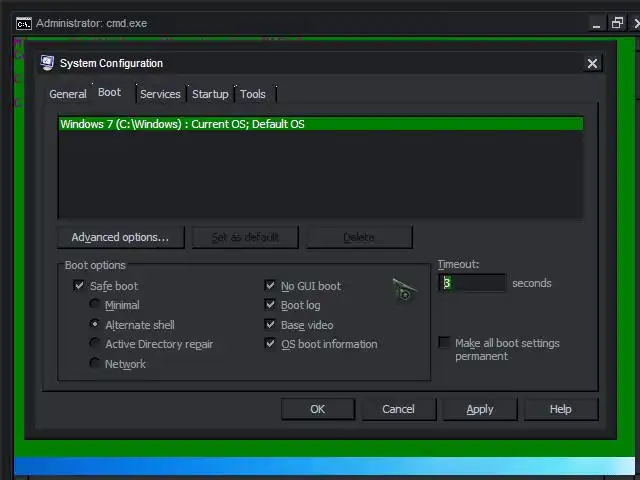The image size is (640, 480).
Task: Click the Cancel button
Action: tap(398, 409)
